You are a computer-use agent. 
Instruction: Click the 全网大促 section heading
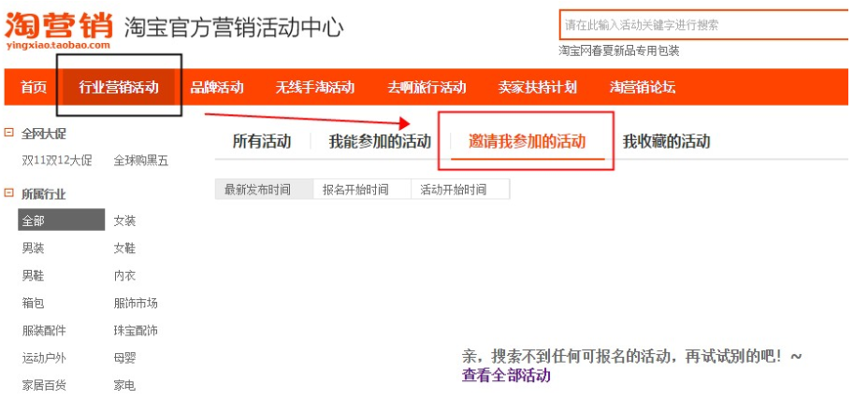click(44, 134)
